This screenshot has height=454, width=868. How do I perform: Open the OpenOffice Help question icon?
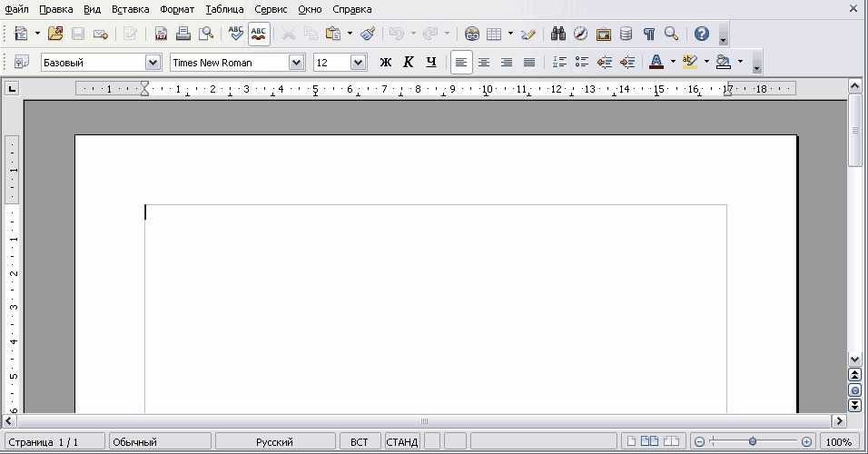coord(701,35)
